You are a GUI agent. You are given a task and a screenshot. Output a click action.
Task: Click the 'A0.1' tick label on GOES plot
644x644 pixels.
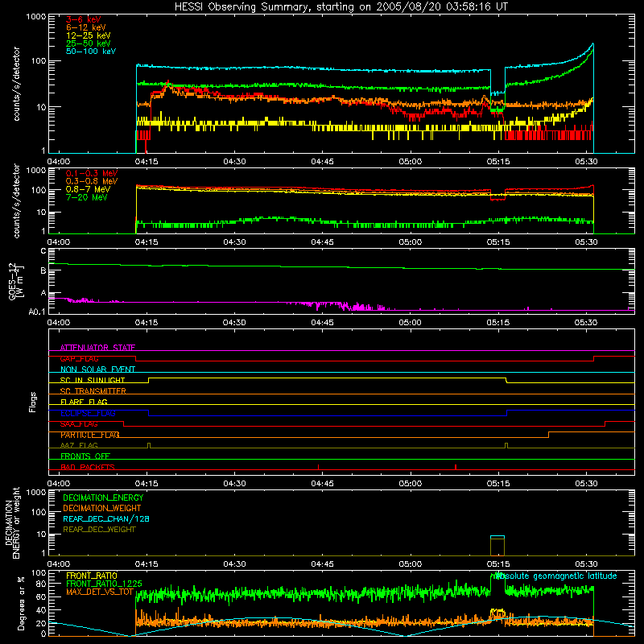click(x=37, y=312)
